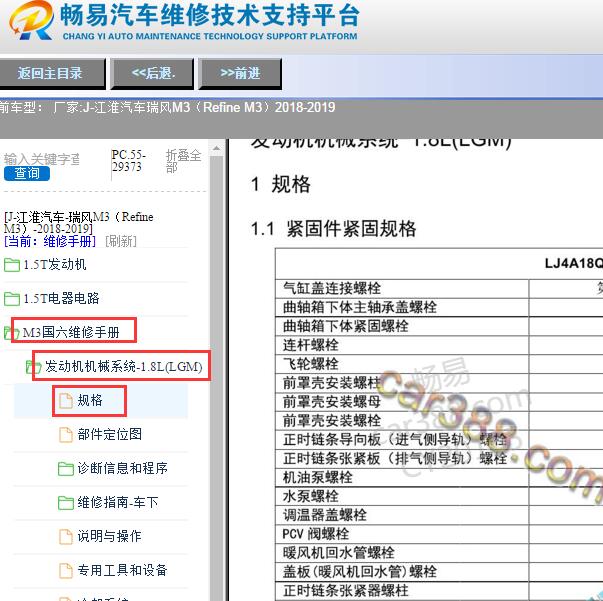The image size is (603, 601).
Task: Click folder icon beside 发动机机械系统-1.8L(LGM)
Action: [31, 367]
